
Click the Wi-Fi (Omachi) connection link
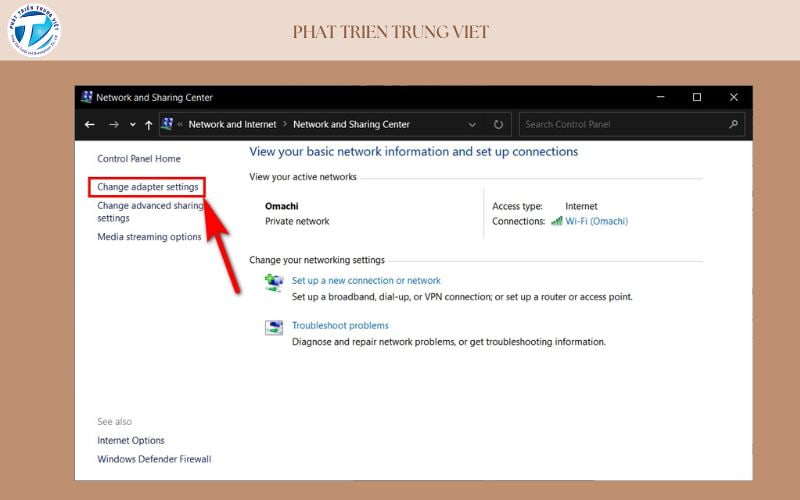pyautogui.click(x=596, y=221)
